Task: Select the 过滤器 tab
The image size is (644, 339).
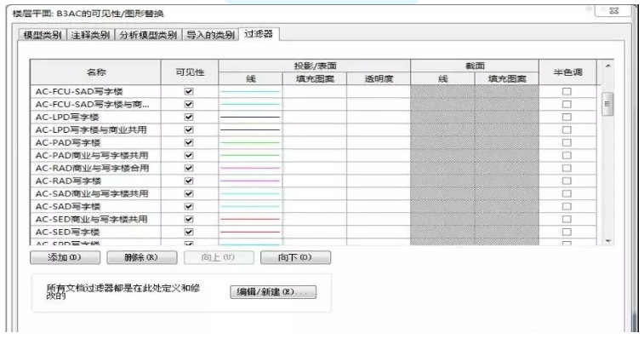Action: pos(259,34)
